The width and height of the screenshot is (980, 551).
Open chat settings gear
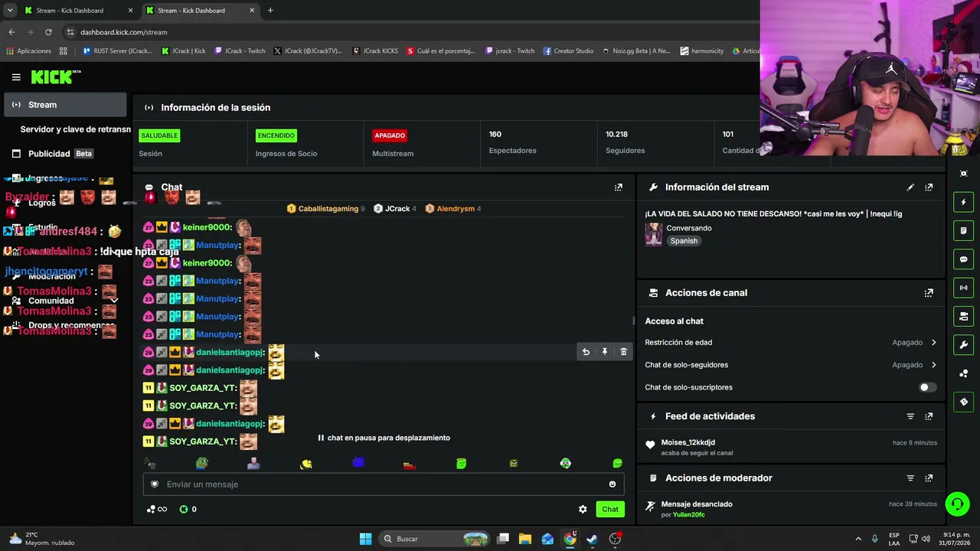coord(583,509)
